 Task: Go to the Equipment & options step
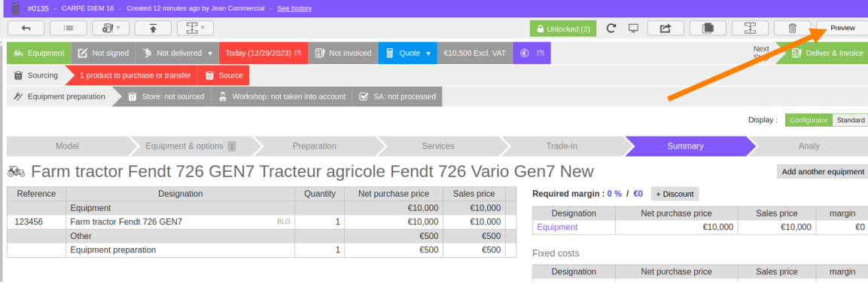click(190, 146)
